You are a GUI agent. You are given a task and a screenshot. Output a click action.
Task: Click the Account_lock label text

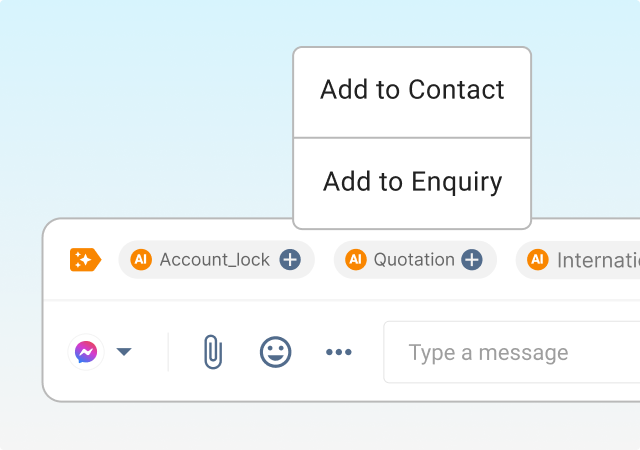[x=214, y=260]
